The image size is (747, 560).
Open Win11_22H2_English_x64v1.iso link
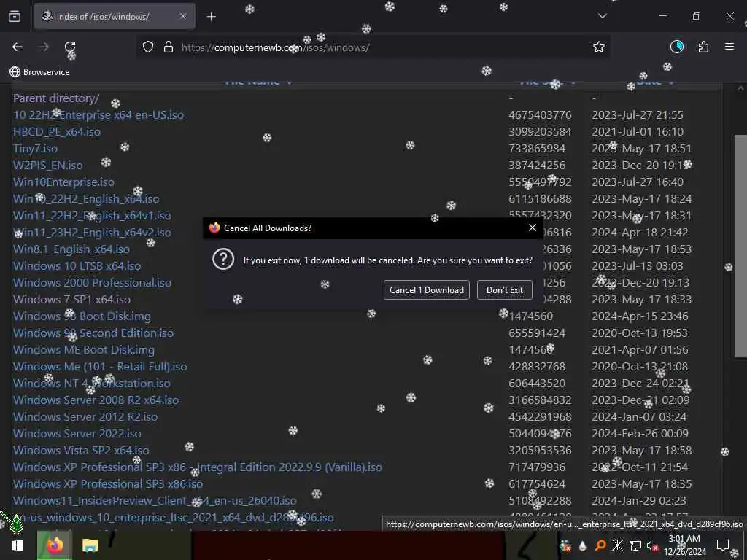(91, 215)
